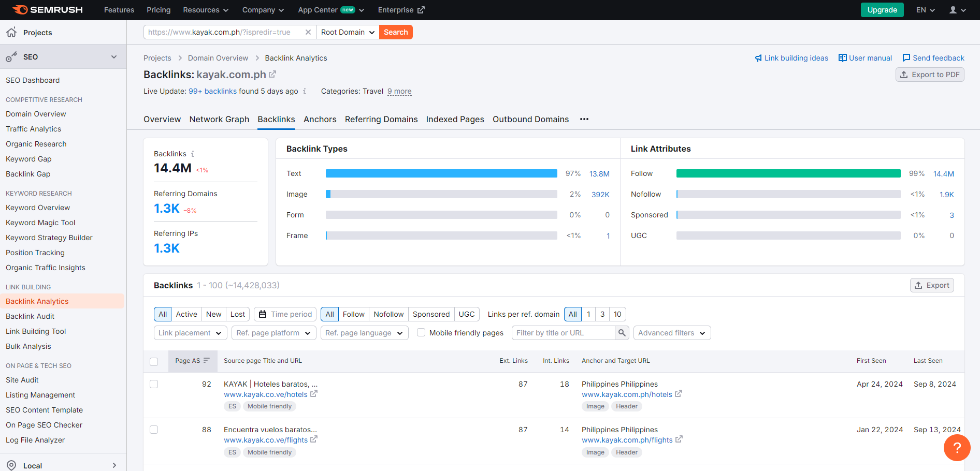Click the info icon next to Backlinks metric
The width and height of the screenshot is (980, 471).
tap(193, 154)
